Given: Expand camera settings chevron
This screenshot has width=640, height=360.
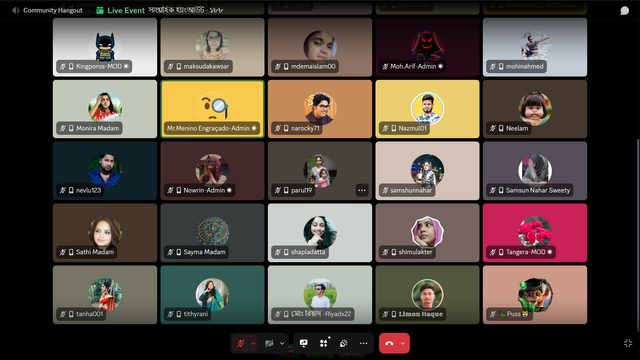Looking at the screenshot, I should pyautogui.click(x=282, y=343).
